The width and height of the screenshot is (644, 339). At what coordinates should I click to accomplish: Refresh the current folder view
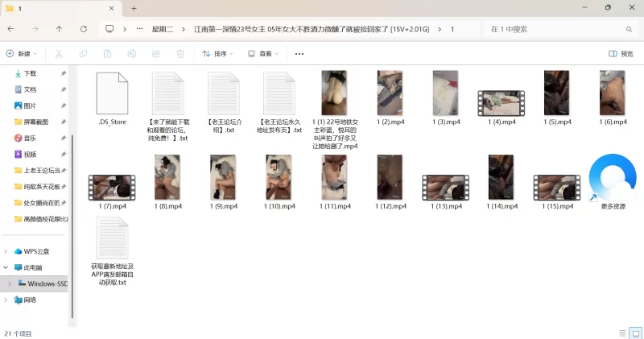point(84,29)
